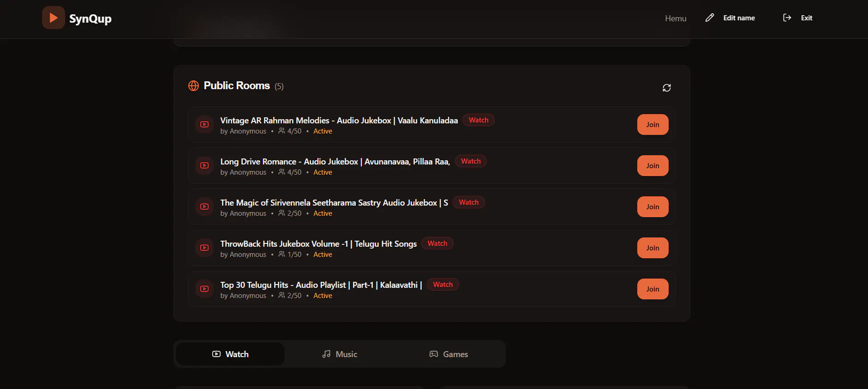Click the video icon of Sirivennela Seetharama room
Viewport: 868px width, 389px height.
click(204, 207)
